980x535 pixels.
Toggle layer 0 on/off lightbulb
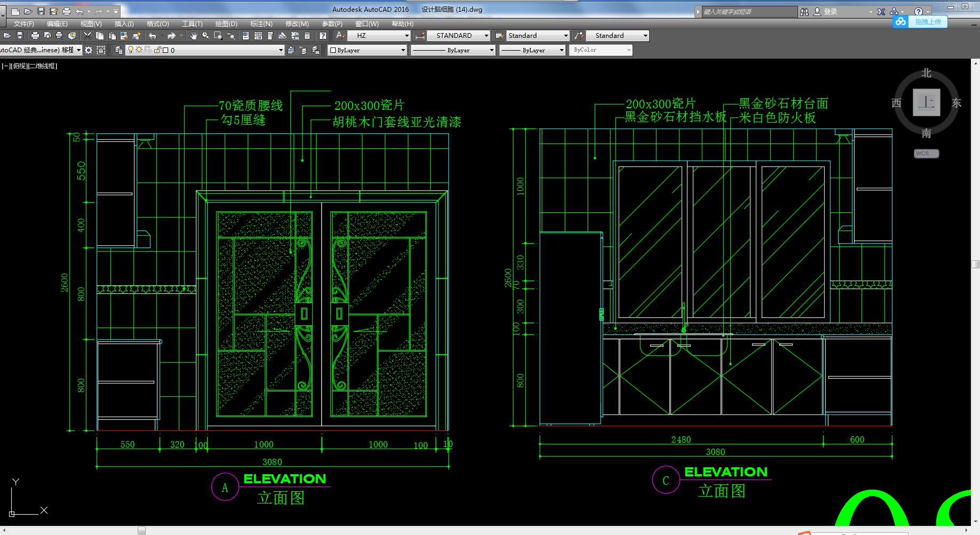(x=130, y=50)
